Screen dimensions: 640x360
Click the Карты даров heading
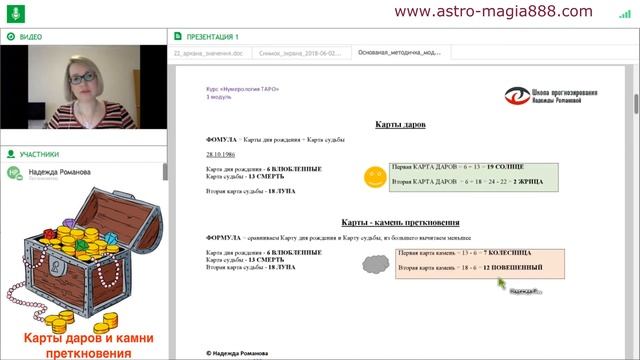pos(400,124)
